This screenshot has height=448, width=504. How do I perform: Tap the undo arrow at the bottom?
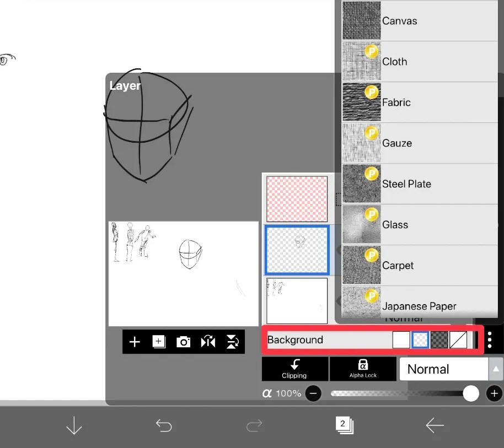(x=164, y=425)
